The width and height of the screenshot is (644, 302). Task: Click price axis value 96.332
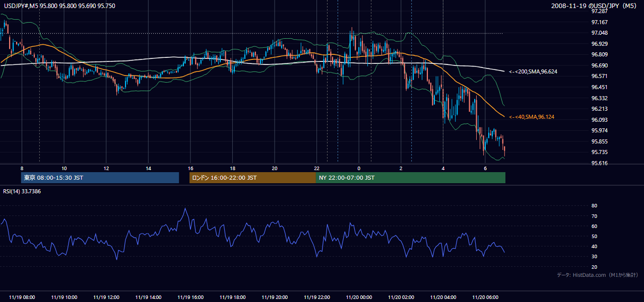pyautogui.click(x=599, y=98)
